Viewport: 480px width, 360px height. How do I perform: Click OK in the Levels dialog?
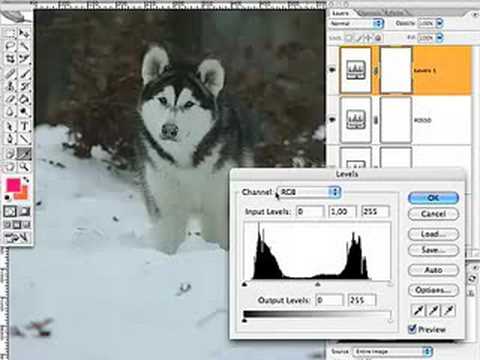click(x=433, y=198)
